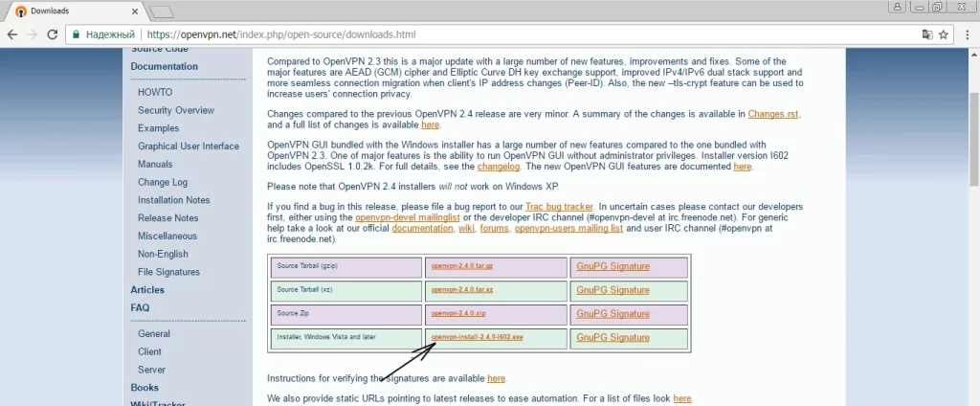Viewport: 980px width, 406px height.
Task: Open the Trac bug tracker link
Action: tap(559, 206)
